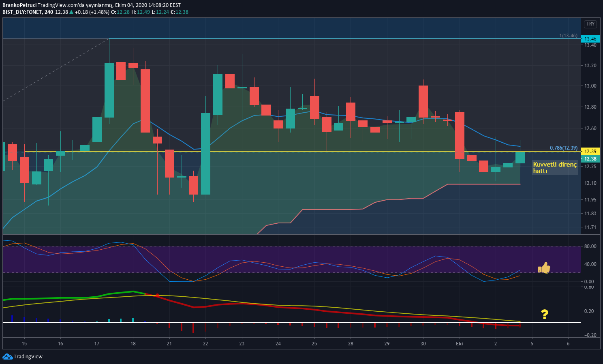The width and height of the screenshot is (603, 364).
Task: Click the yellow question mark on MACD panel
Action: click(x=545, y=314)
